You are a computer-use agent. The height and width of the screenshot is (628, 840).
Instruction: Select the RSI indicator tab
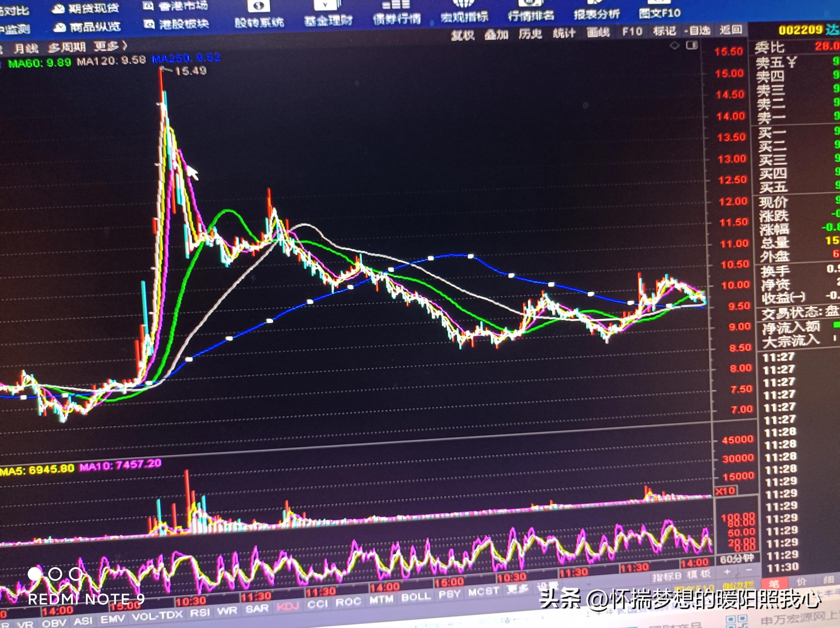click(200, 612)
